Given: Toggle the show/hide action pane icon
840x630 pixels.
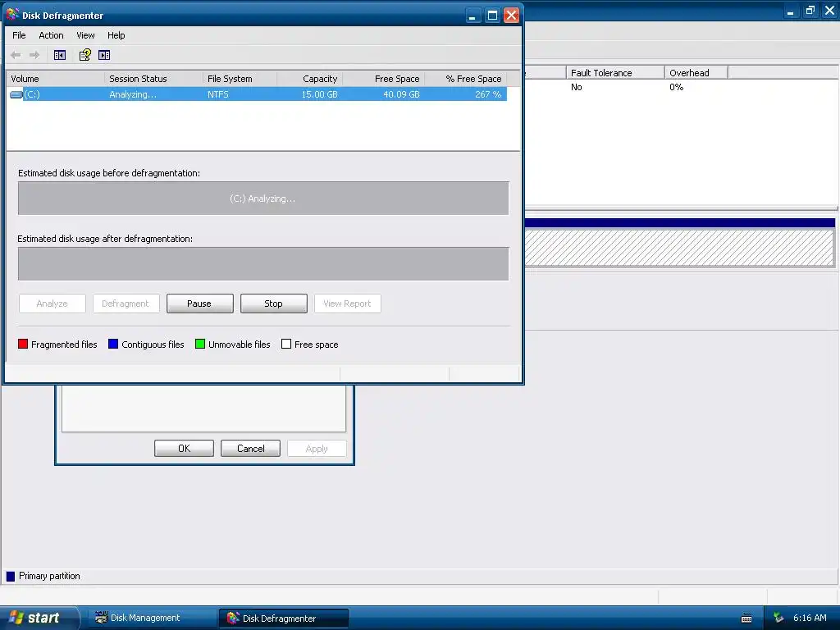Looking at the screenshot, I should 104,55.
